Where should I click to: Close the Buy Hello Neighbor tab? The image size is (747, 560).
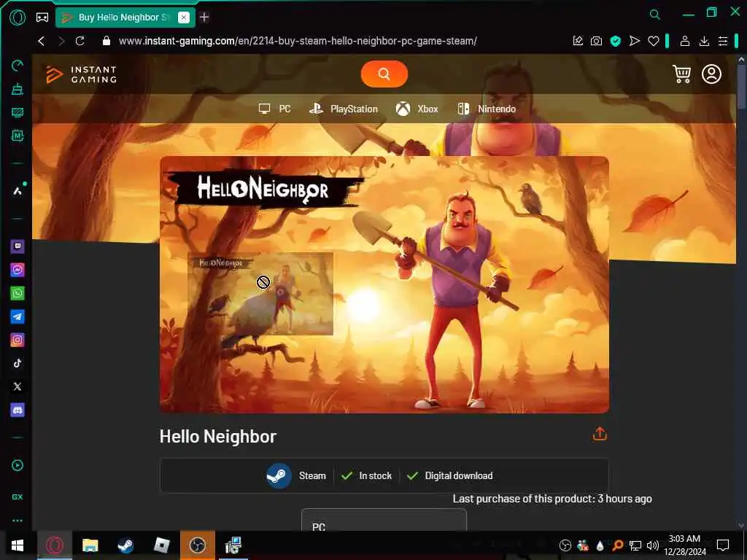pyautogui.click(x=183, y=17)
